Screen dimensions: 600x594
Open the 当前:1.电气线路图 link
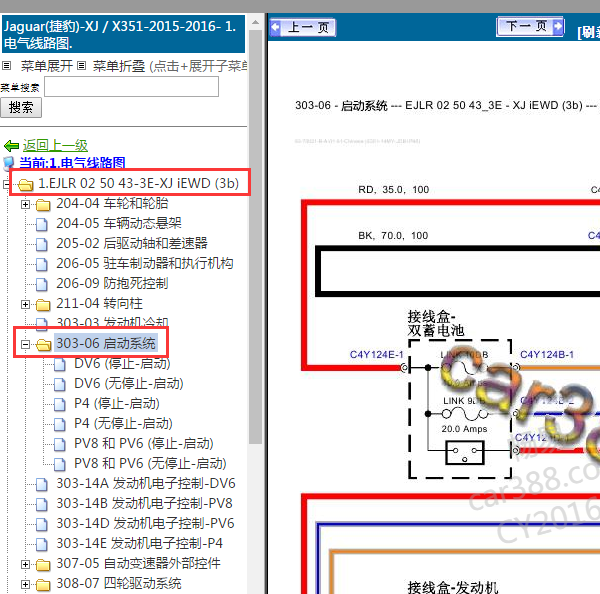pos(72,163)
